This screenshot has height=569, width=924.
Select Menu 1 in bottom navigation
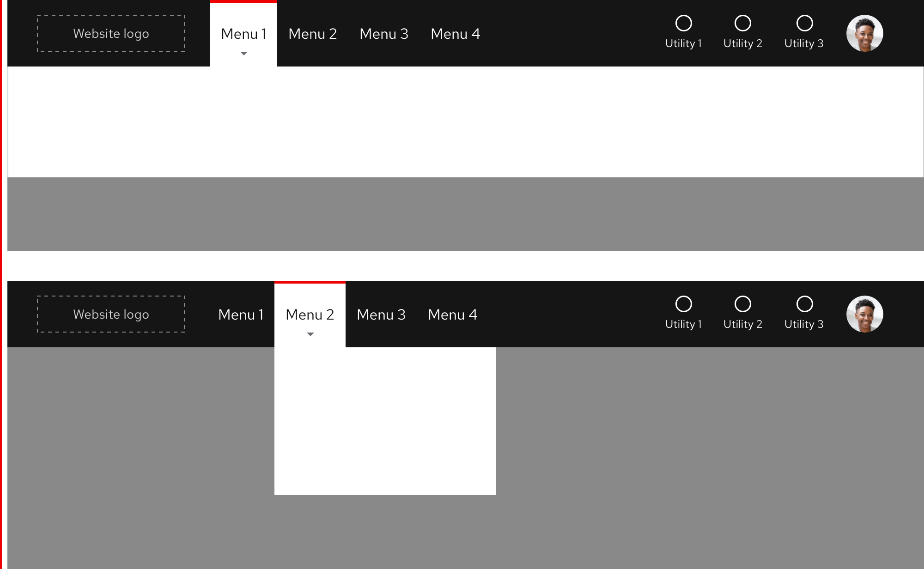point(241,315)
